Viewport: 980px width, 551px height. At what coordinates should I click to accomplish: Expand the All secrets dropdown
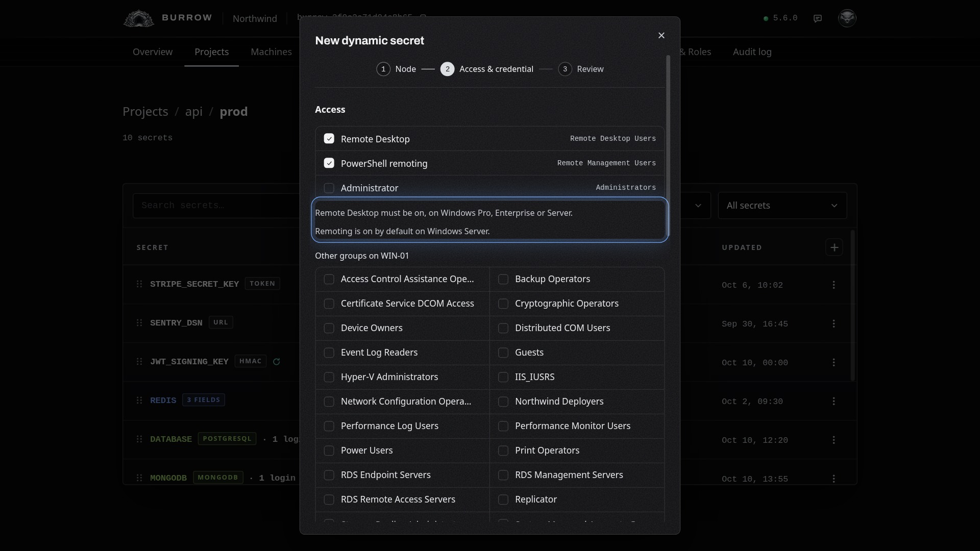(782, 206)
